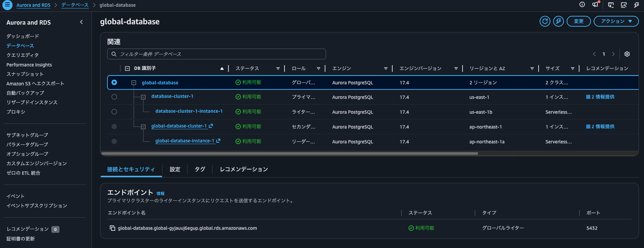Viewport: 644px width, 248px height.
Task: Click 情報 link next to エンドポイント
Action: (160, 194)
